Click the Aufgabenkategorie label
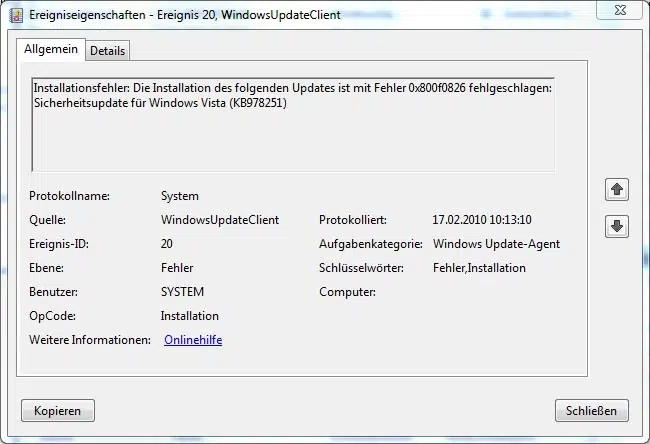The image size is (650, 444). coord(371,244)
